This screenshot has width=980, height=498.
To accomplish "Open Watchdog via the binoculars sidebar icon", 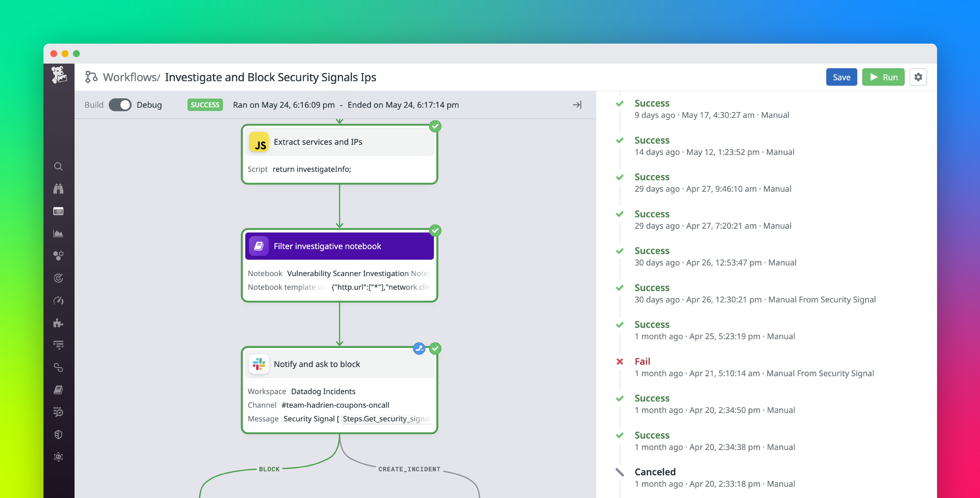I will pyautogui.click(x=58, y=188).
